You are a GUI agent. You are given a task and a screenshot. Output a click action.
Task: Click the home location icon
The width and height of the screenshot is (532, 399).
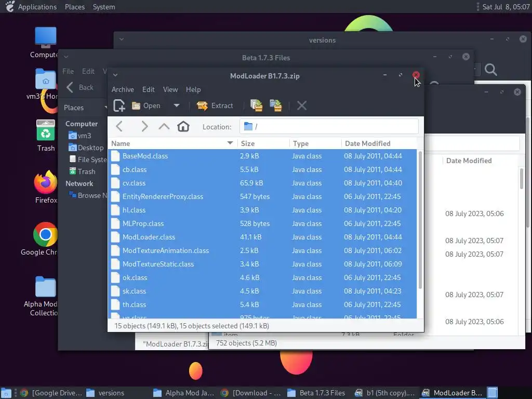183,127
